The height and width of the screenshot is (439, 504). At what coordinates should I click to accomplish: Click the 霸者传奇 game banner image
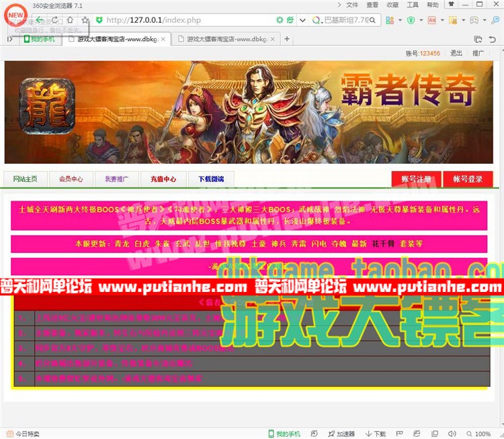pos(249,112)
